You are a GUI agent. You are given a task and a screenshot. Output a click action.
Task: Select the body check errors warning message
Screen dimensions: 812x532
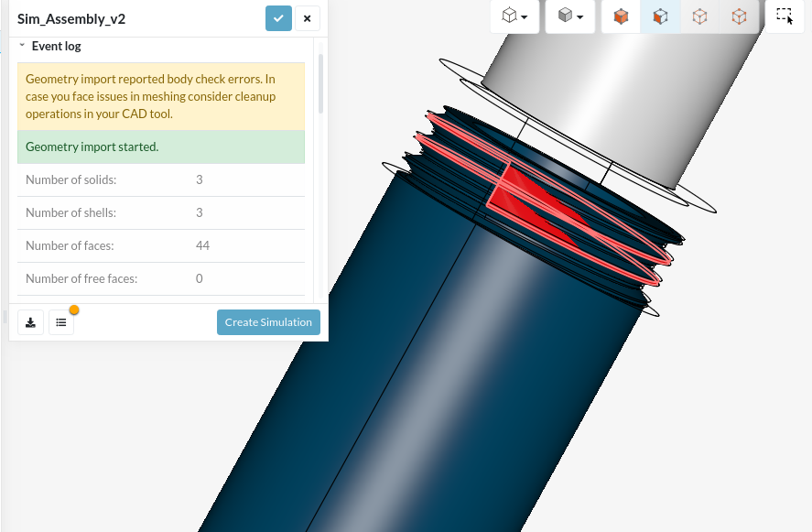(161, 96)
